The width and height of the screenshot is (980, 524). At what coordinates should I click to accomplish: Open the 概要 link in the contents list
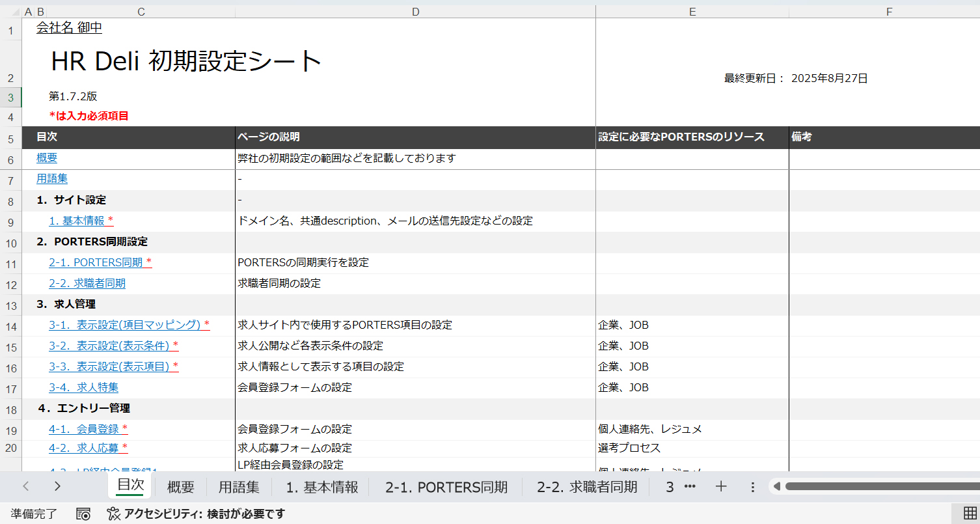click(47, 158)
